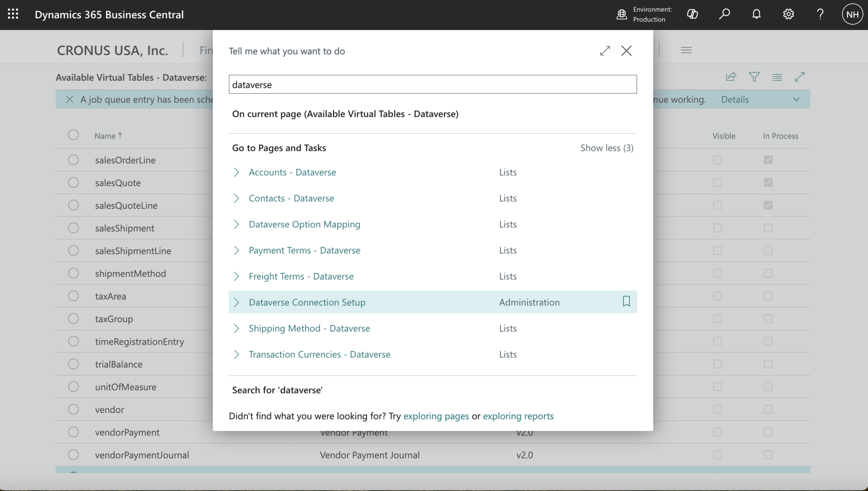868x491 pixels.
Task: Open Copilot from the top bar
Action: 692,14
